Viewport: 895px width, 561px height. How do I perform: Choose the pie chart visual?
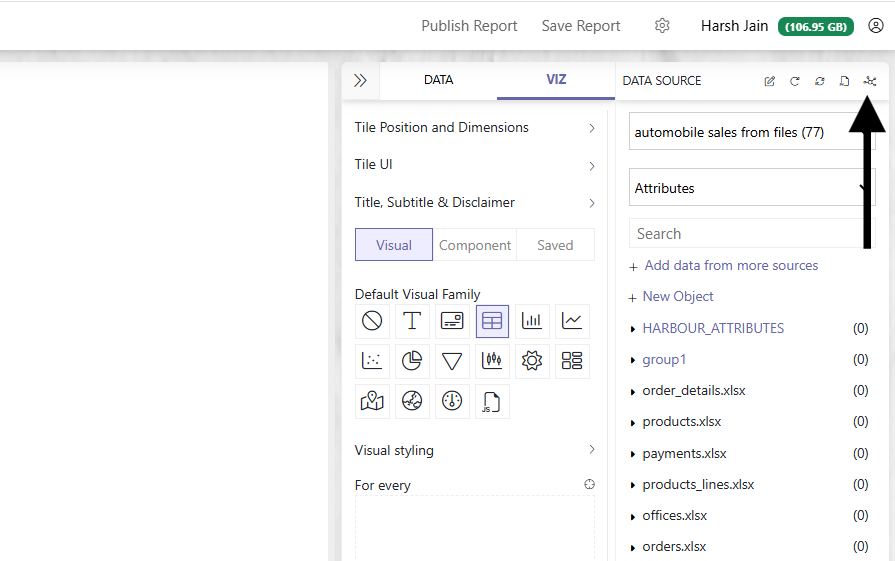pos(412,361)
